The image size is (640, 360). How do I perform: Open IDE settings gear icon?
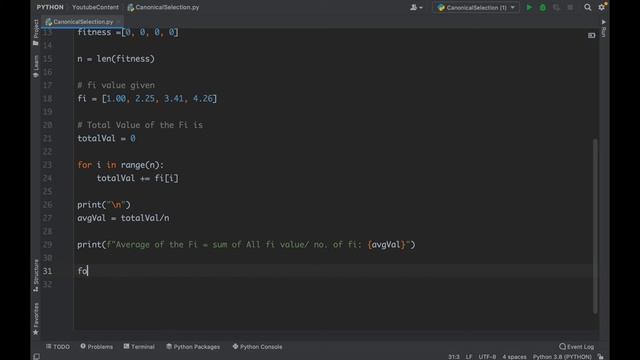pyautogui.click(x=602, y=7)
